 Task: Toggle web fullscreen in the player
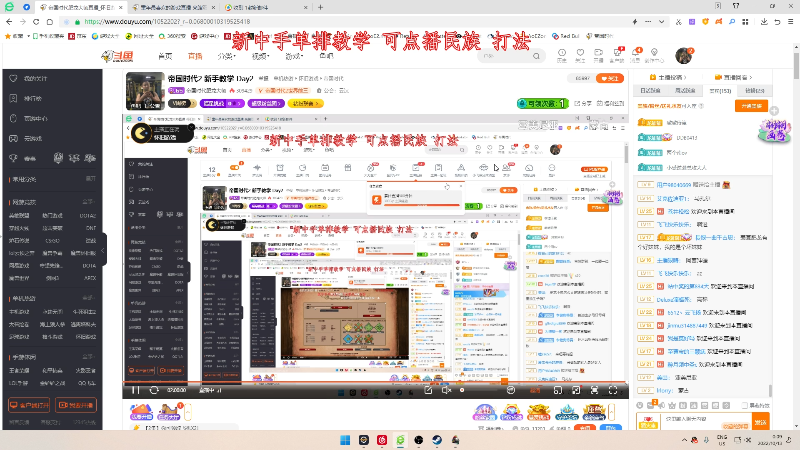click(594, 390)
